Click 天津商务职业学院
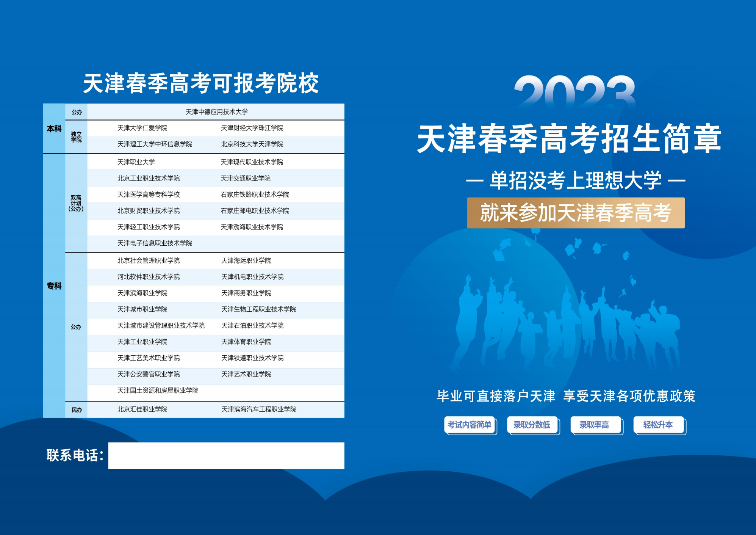This screenshot has width=756, height=535. 246,293
